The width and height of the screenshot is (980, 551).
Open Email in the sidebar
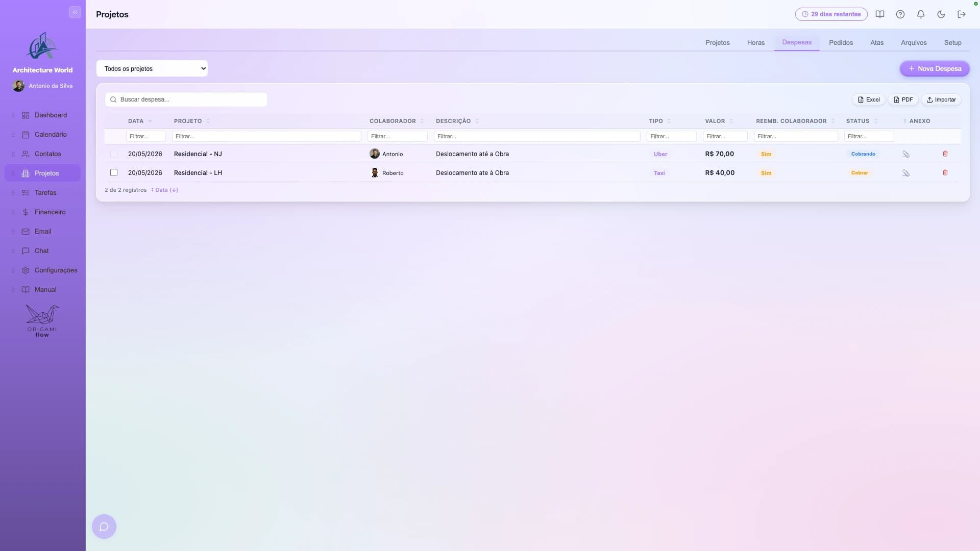click(x=43, y=232)
